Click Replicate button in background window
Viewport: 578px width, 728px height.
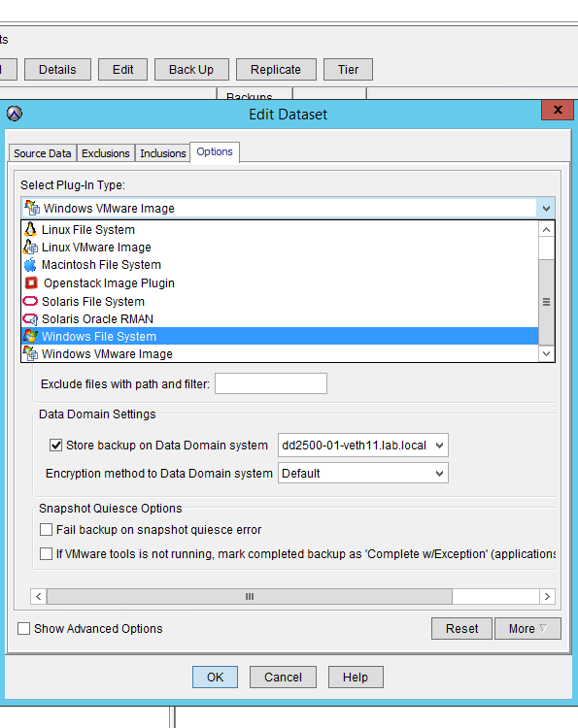coord(276,70)
